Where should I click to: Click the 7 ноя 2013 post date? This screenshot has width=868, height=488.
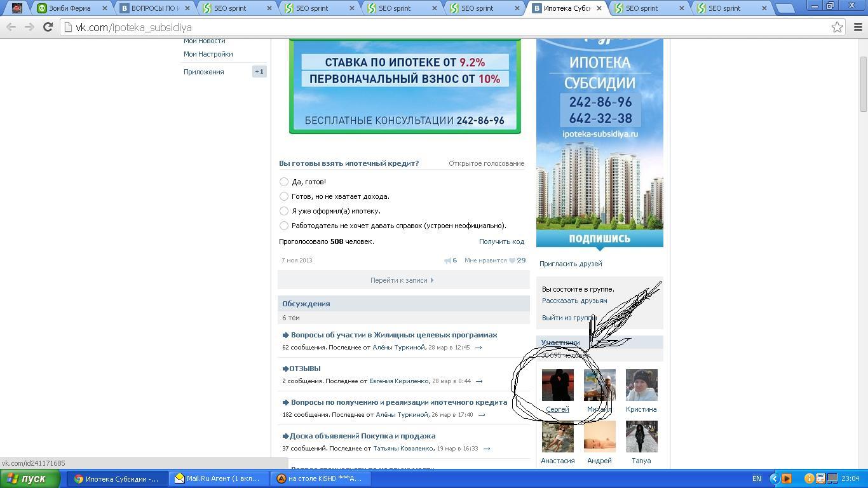(297, 261)
